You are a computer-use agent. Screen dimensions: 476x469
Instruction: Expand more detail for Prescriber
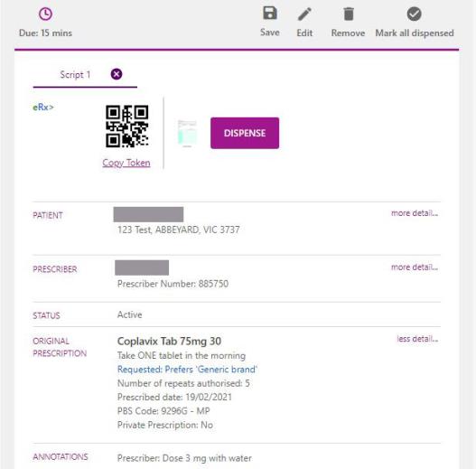tap(415, 267)
